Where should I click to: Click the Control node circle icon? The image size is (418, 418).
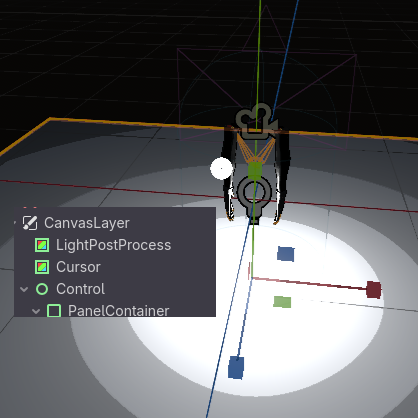click(x=42, y=289)
